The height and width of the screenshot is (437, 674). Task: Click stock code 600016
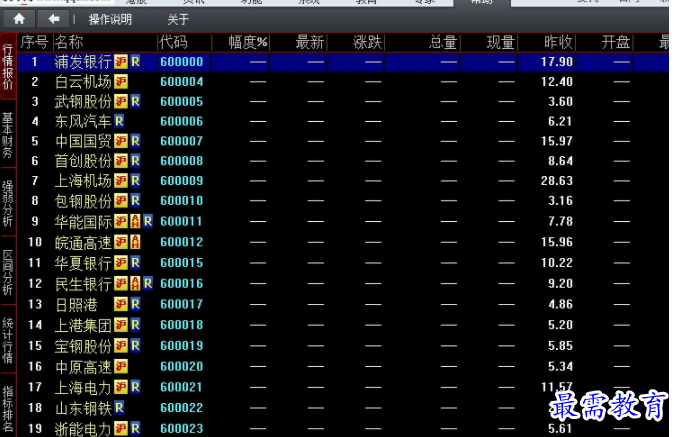click(181, 283)
